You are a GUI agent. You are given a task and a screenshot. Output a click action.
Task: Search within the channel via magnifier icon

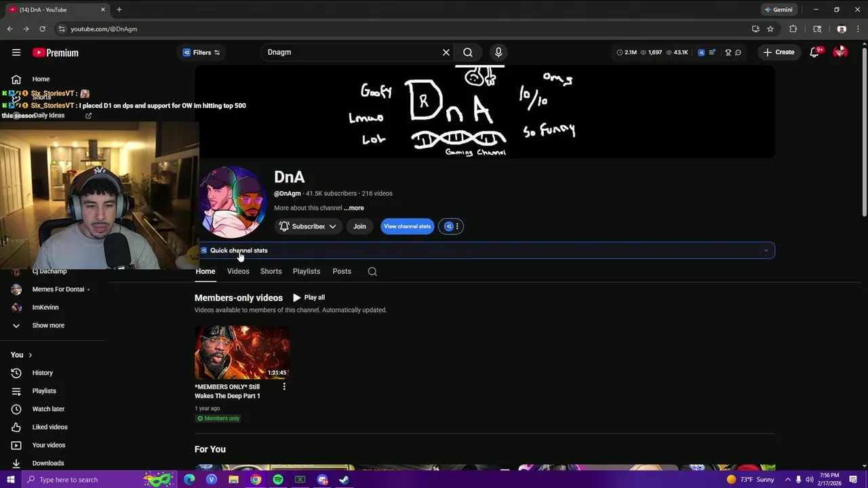[372, 272]
